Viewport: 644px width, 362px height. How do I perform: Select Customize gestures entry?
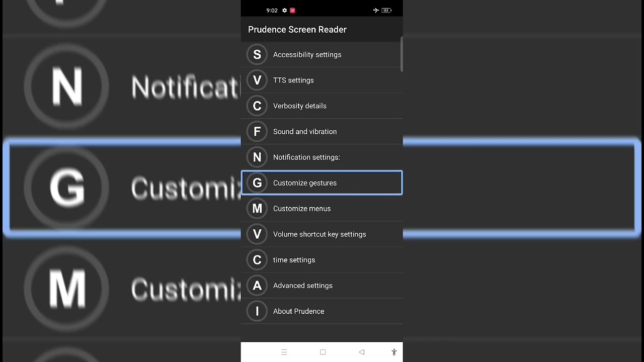pyautogui.click(x=321, y=183)
